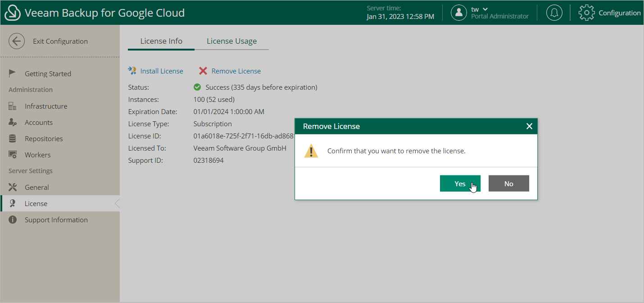This screenshot has width=644, height=303.
Task: Click the Install License icon
Action: pyautogui.click(x=132, y=71)
